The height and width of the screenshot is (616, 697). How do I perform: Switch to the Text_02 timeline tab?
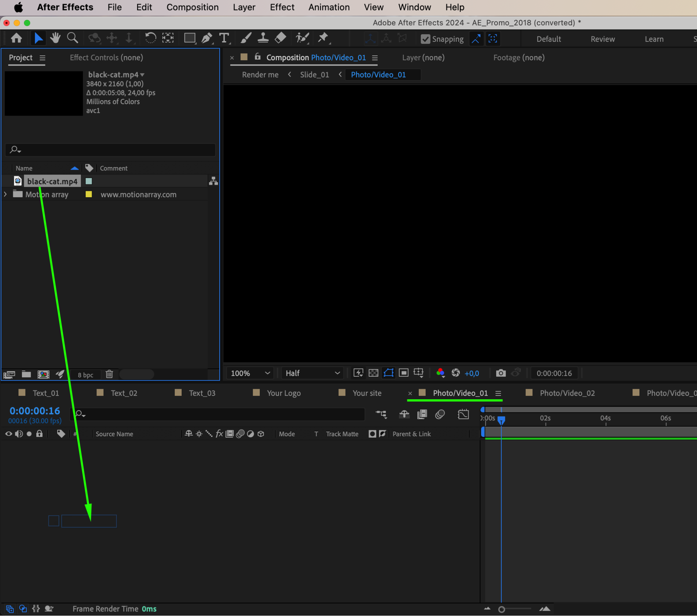[123, 393]
